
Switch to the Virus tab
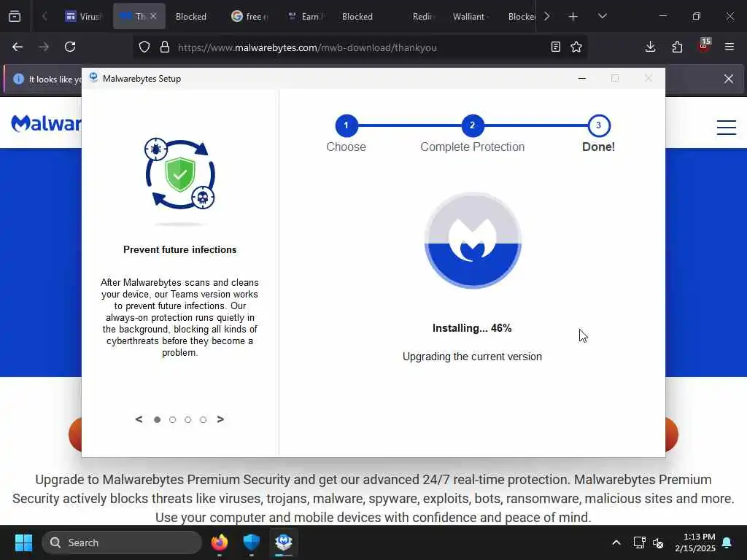83,16
